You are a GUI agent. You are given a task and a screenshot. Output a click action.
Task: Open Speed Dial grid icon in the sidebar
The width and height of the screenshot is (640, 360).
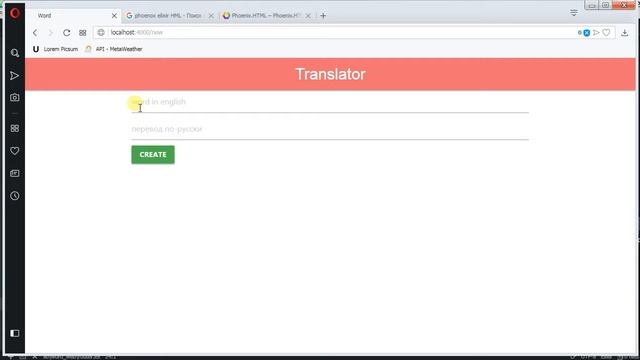coord(15,129)
